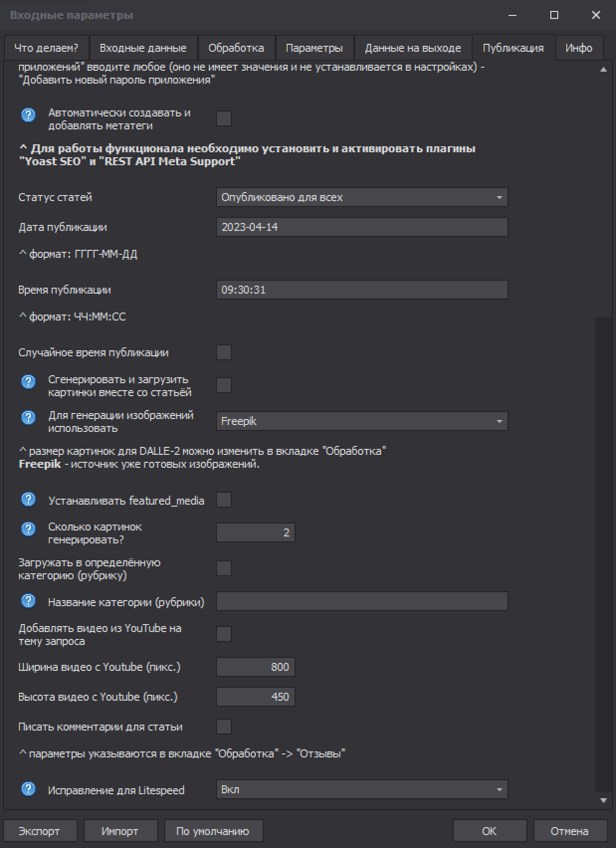The image size is (616, 848).
Task: Open the Litespeed fix dropdown
Action: tap(362, 790)
